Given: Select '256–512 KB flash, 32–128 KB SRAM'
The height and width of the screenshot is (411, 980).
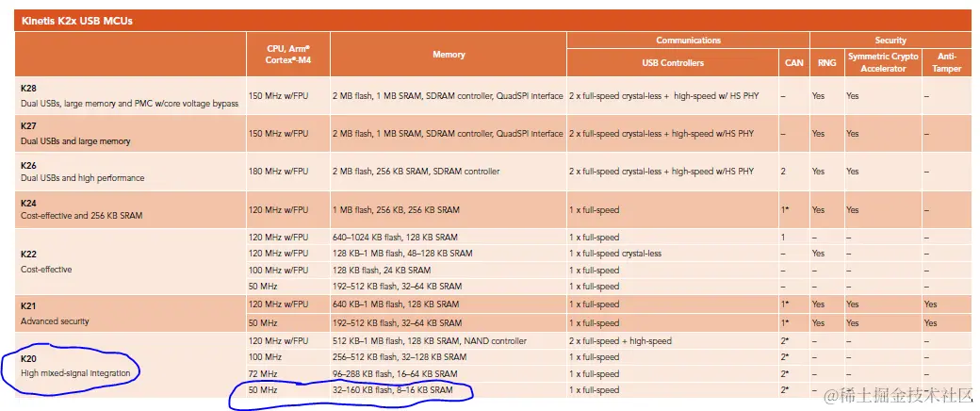Looking at the screenshot, I should click(400, 357).
